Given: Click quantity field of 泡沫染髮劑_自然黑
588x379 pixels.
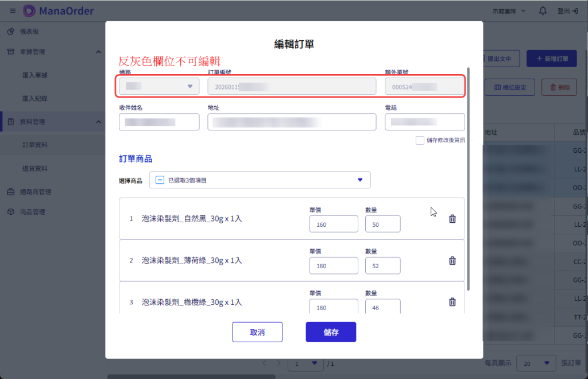Looking at the screenshot, I should (x=382, y=225).
